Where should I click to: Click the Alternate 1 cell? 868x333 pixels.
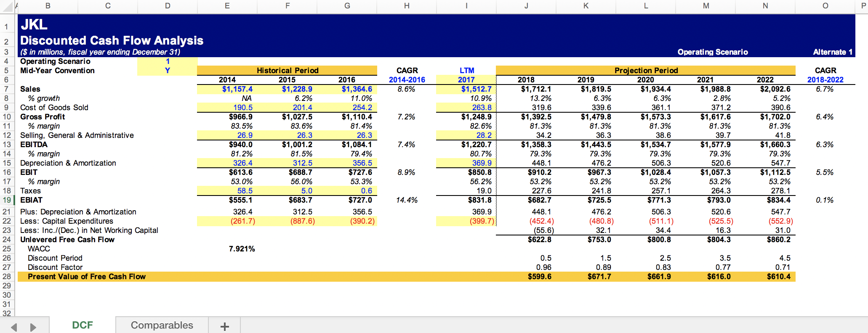(x=833, y=52)
